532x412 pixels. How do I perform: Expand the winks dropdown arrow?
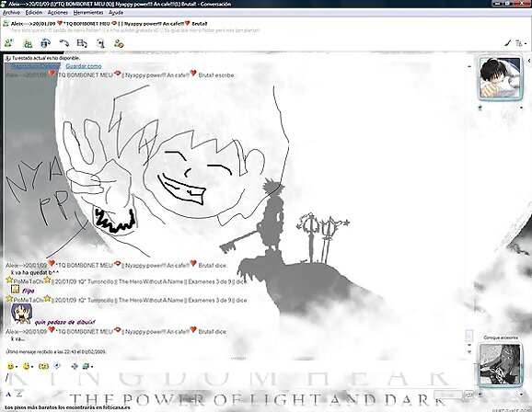click(x=32, y=367)
